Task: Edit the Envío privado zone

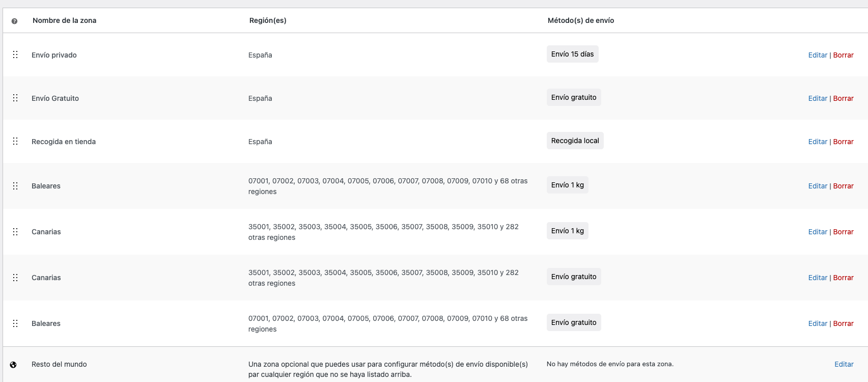Action: [818, 55]
